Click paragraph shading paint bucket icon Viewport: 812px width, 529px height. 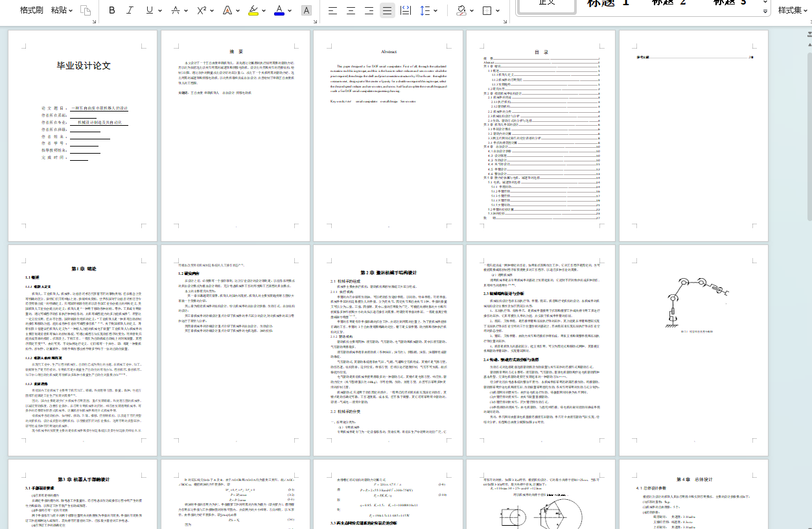pyautogui.click(x=461, y=10)
